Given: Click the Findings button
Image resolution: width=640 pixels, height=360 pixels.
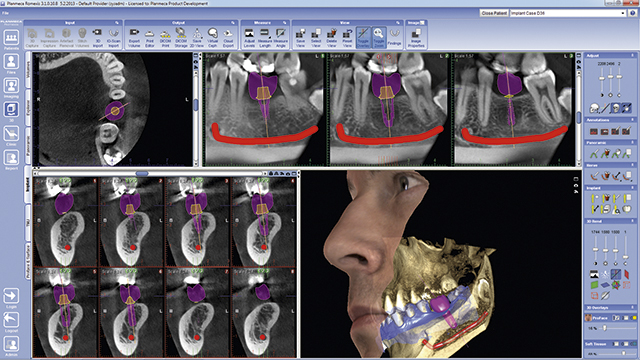Looking at the screenshot, I should coord(394,38).
